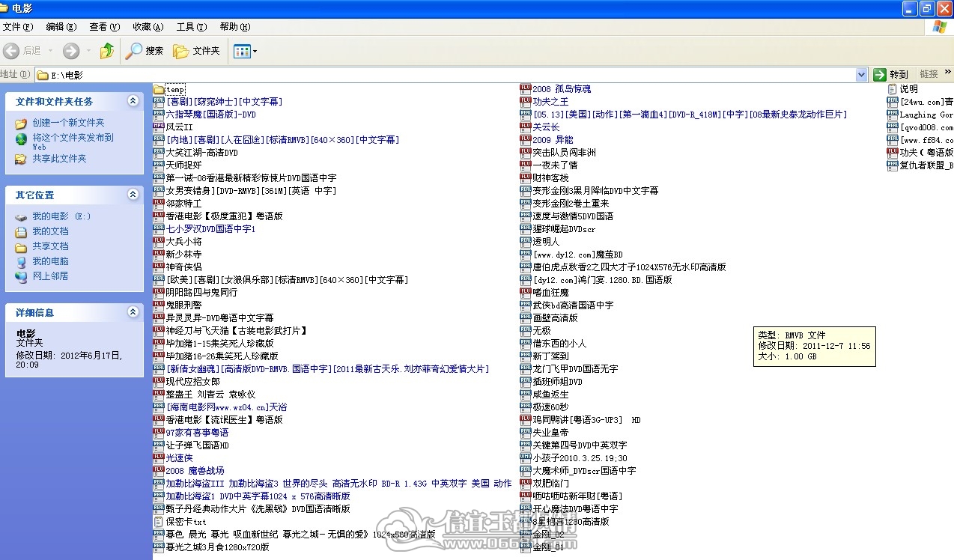954x560 pixels.
Task: Select the file named 七小罗汉DVD国语中字1
Action: 210,229
